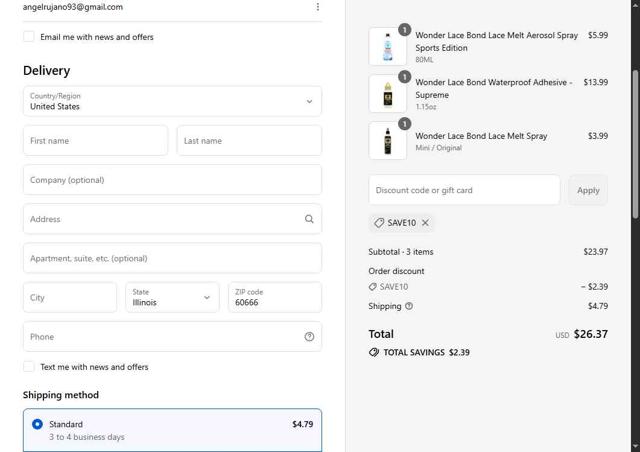
Task: Click the tag icon on the SAVE10 chip
Action: click(379, 223)
